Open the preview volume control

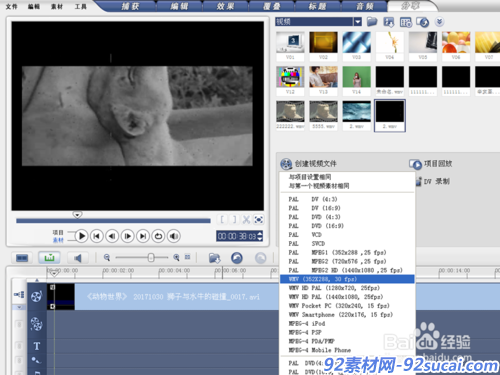[x=173, y=236]
